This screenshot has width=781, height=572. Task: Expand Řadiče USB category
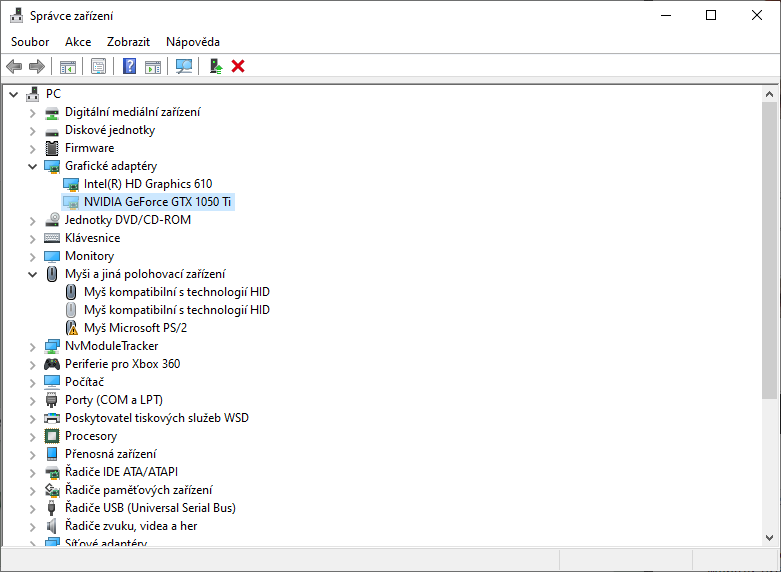click(32, 509)
